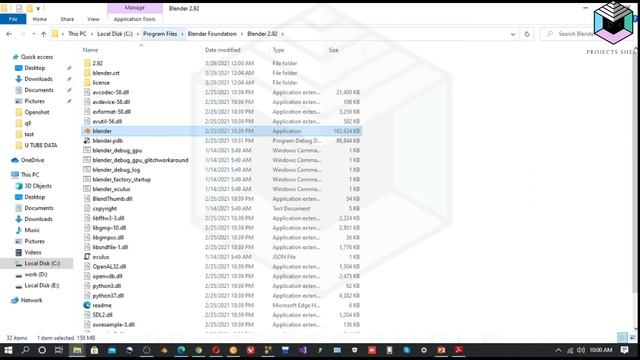The image size is (640, 360).
Task: Select This PC in navigation pane
Action: point(25,175)
